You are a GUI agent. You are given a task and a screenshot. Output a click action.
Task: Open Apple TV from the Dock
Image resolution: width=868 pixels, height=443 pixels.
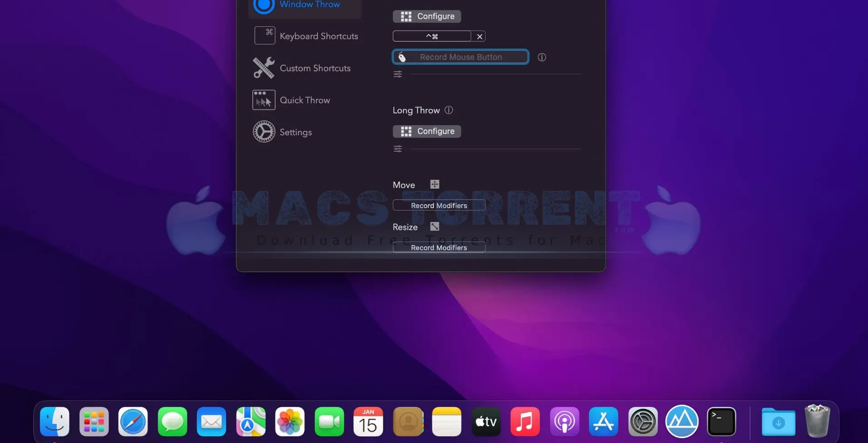486,422
